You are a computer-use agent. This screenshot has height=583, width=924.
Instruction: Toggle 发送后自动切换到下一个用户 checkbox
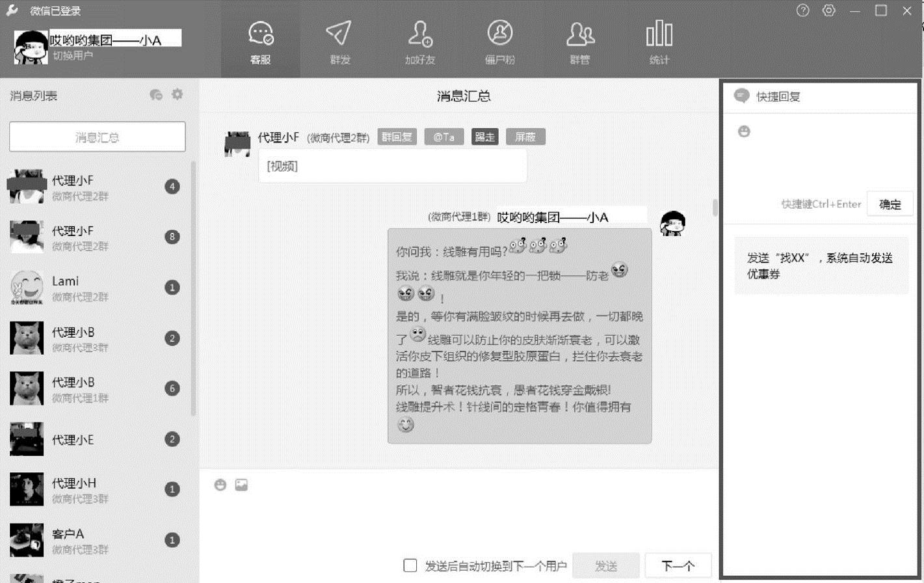click(x=410, y=565)
